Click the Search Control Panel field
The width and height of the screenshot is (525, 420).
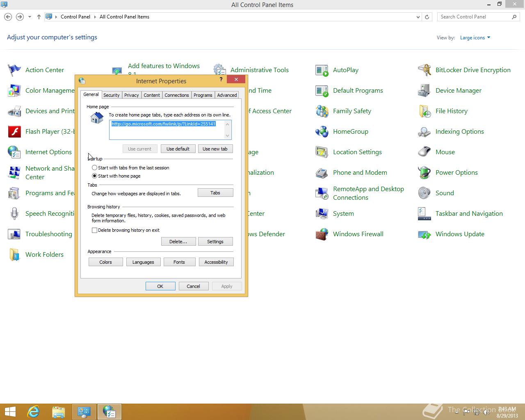point(478,17)
